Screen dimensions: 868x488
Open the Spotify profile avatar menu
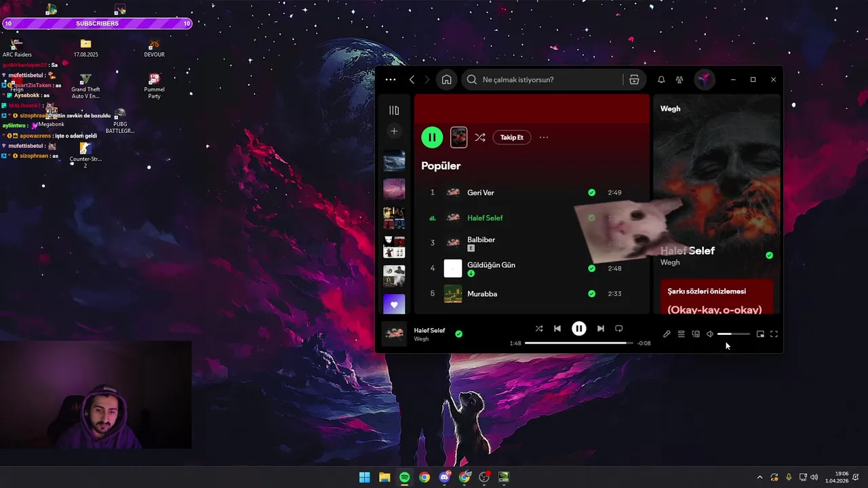[x=705, y=79]
